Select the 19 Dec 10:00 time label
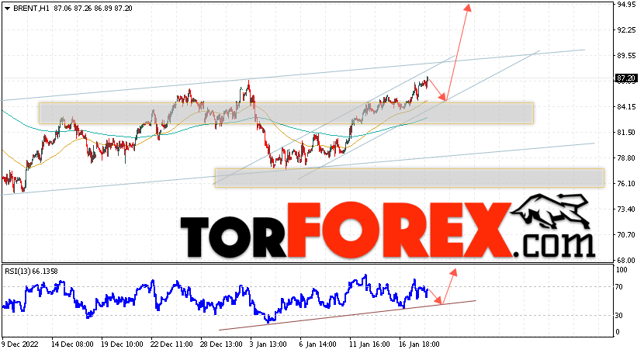This screenshot has height=353, width=644. [122, 344]
